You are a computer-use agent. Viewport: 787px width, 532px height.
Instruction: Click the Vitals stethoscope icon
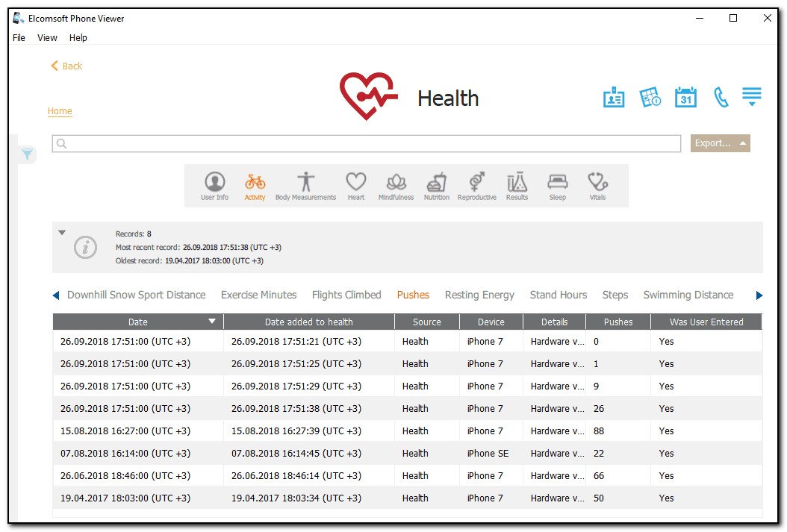pyautogui.click(x=597, y=186)
